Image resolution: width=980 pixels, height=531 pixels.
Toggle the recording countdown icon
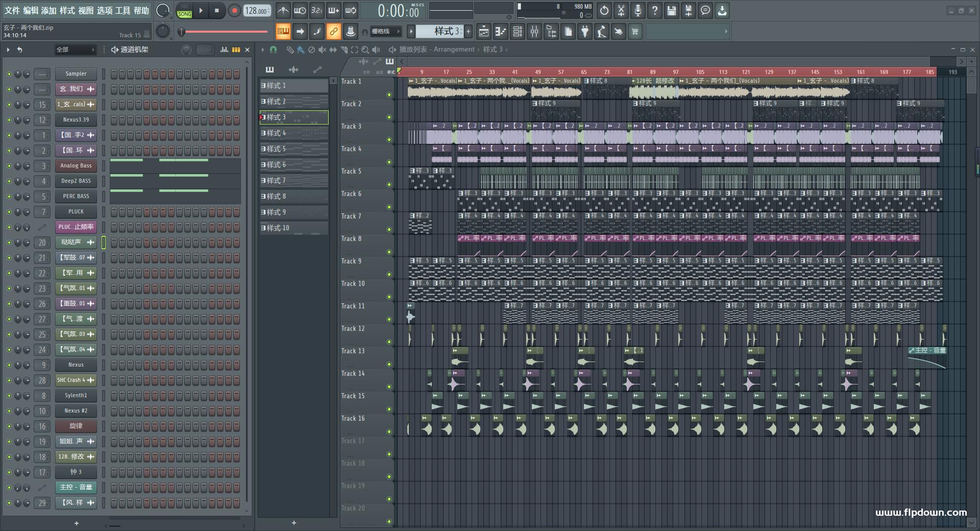tap(316, 10)
